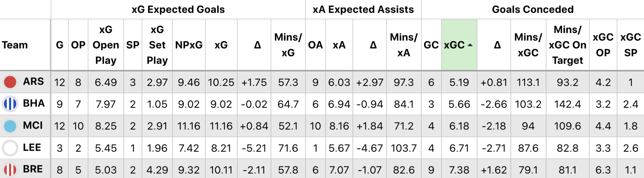Click the Man City sky-blue badge
This screenshot has height=178, width=644.
coord(10,126)
